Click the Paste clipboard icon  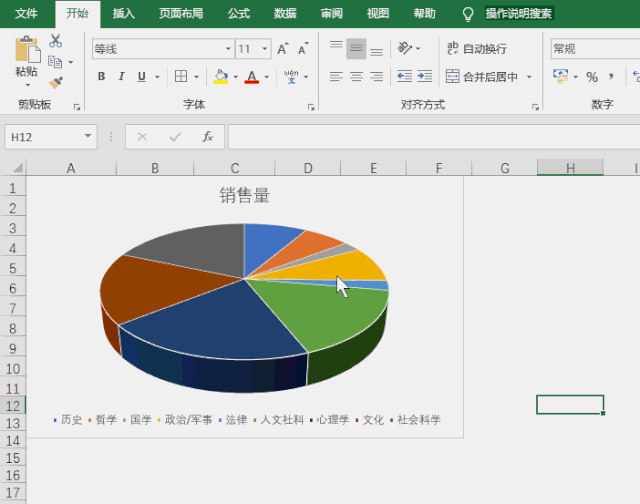coord(28,49)
